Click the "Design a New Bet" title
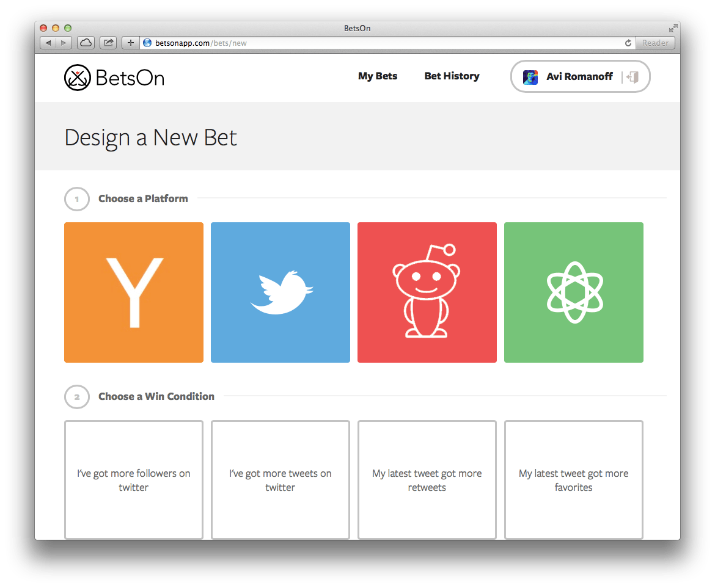Image resolution: width=715 pixels, height=588 pixels. point(150,137)
